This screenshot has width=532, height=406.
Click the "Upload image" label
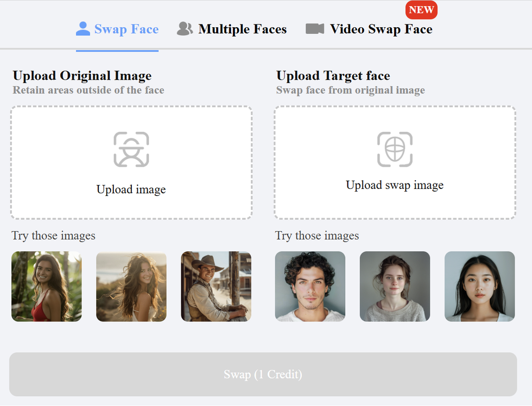coord(131,189)
